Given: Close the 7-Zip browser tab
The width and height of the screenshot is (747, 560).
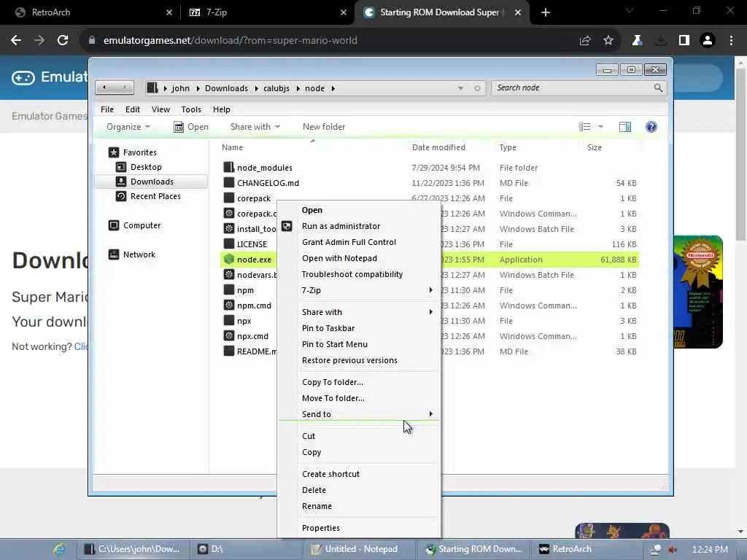Looking at the screenshot, I should pyautogui.click(x=344, y=12).
